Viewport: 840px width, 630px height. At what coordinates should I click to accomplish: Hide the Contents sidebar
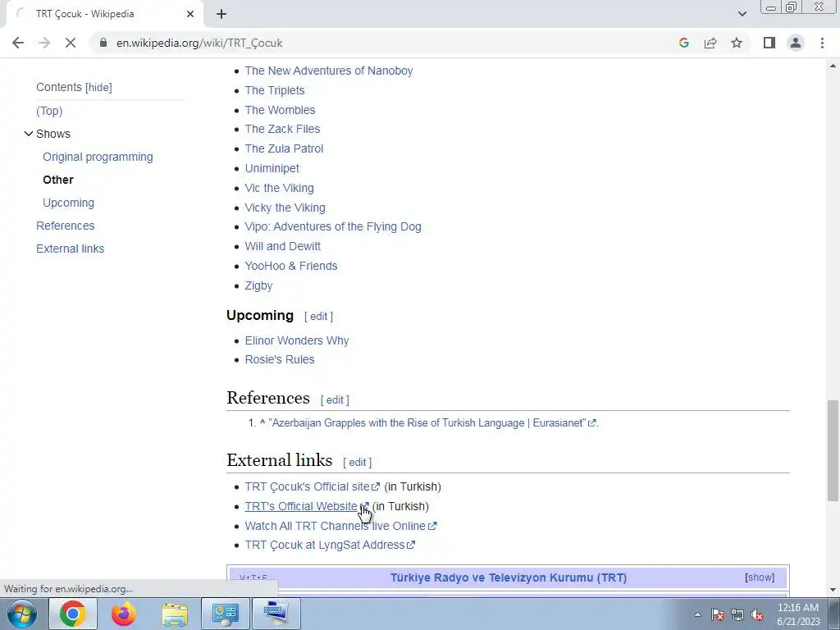pos(99,87)
